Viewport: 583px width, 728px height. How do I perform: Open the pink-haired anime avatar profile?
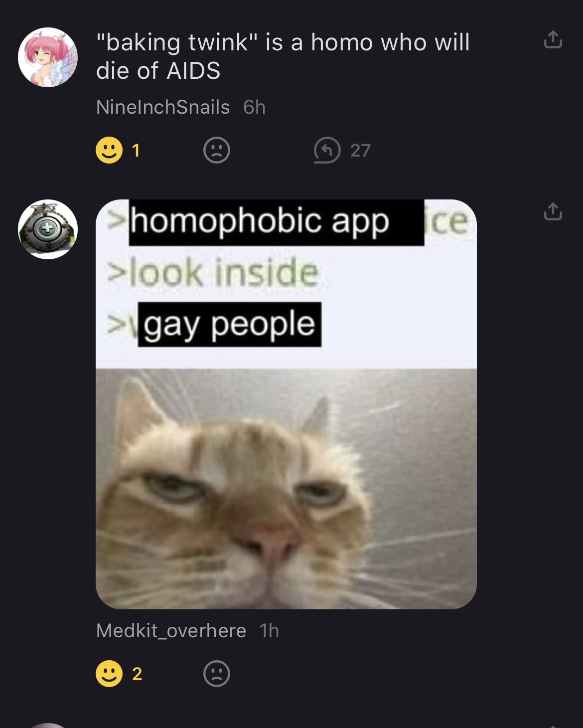click(48, 57)
